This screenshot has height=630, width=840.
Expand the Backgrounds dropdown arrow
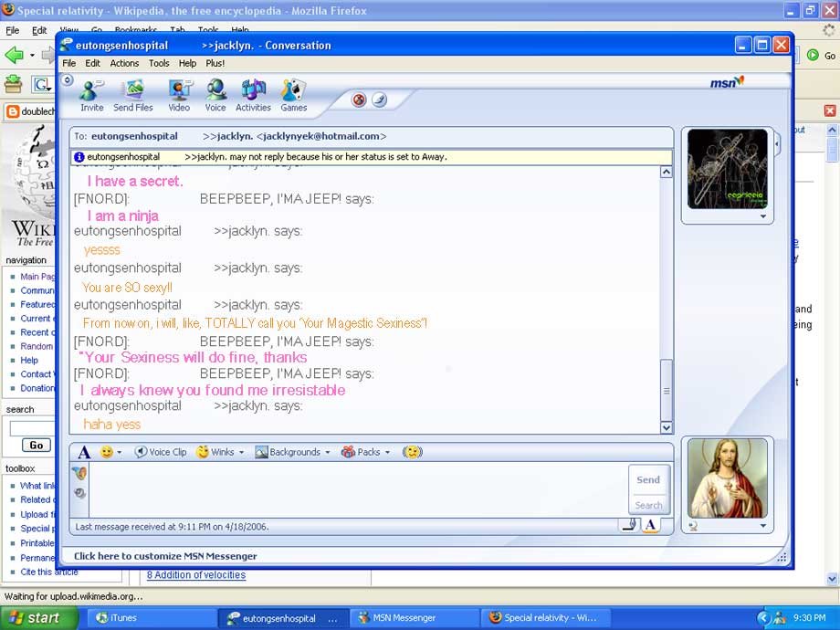click(x=327, y=453)
